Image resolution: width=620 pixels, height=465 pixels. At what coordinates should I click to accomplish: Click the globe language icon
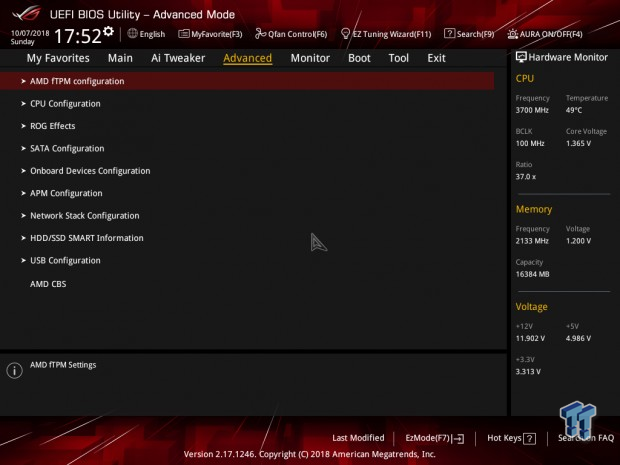click(132, 34)
